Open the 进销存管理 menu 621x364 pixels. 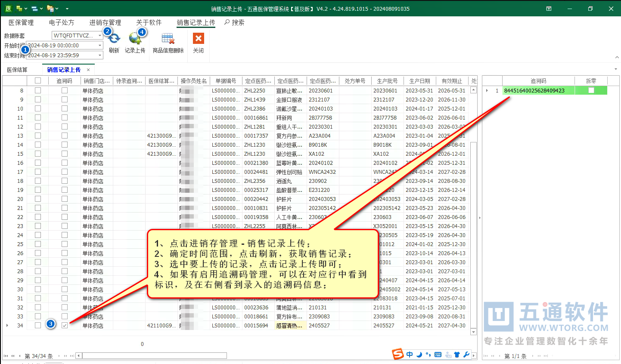coord(105,22)
